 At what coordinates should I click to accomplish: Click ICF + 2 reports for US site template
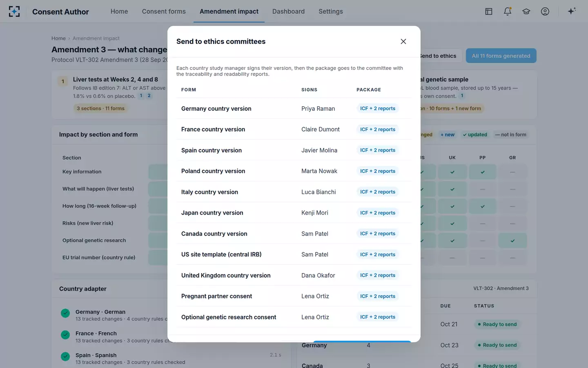378,254
